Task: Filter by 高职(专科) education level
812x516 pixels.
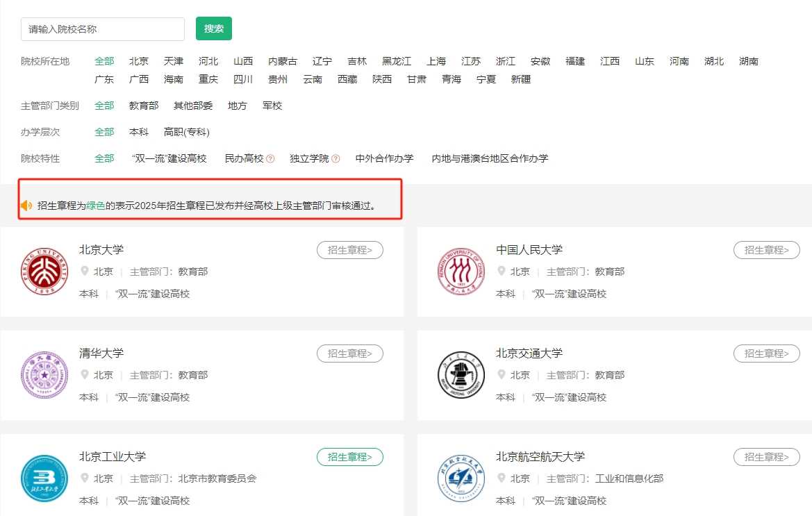Action: 186,132
